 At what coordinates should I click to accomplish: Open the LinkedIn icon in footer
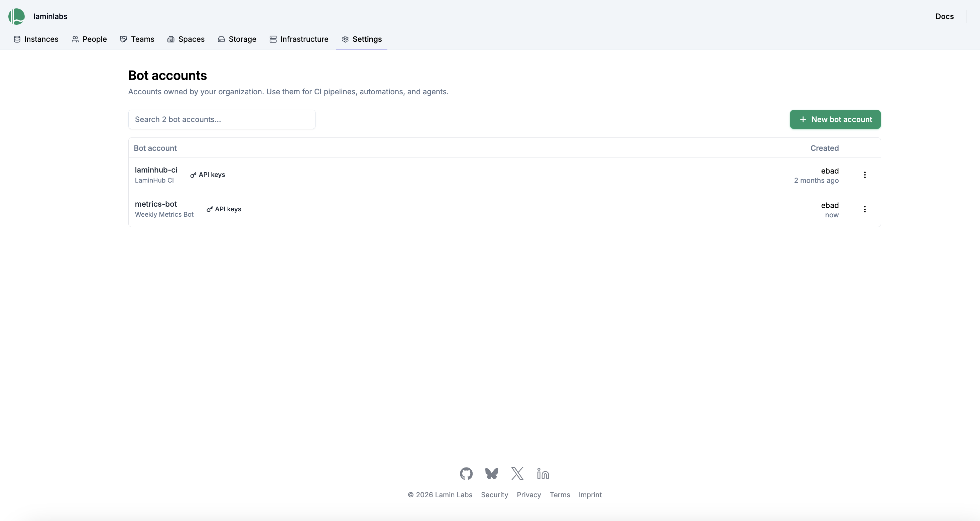pyautogui.click(x=543, y=474)
